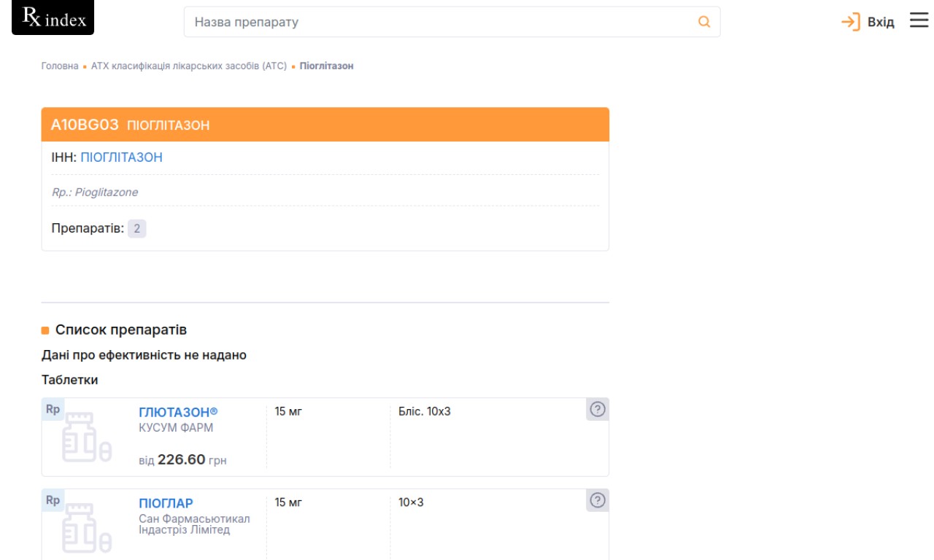Type in the Назва препарату search field

[x=438, y=22]
